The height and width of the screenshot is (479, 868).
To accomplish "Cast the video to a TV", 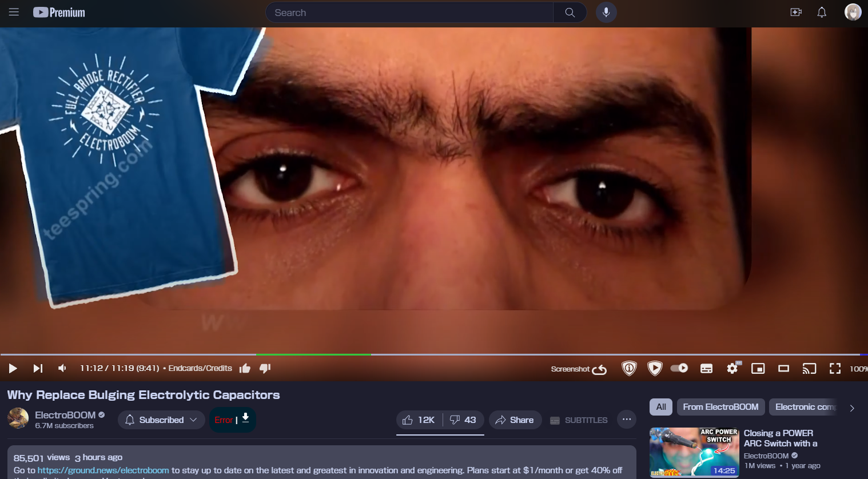I will 809,369.
